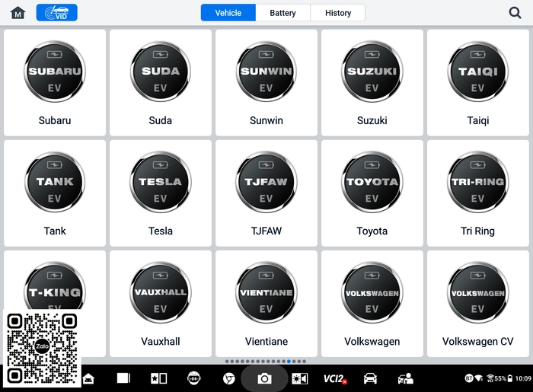Click the Vauxhall label

tap(161, 342)
